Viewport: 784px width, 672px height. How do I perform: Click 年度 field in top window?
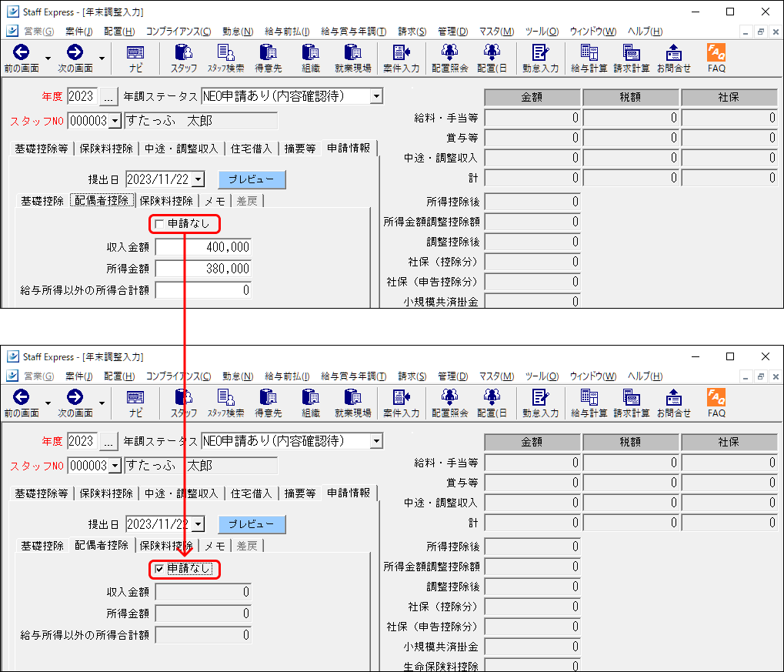coord(82,96)
